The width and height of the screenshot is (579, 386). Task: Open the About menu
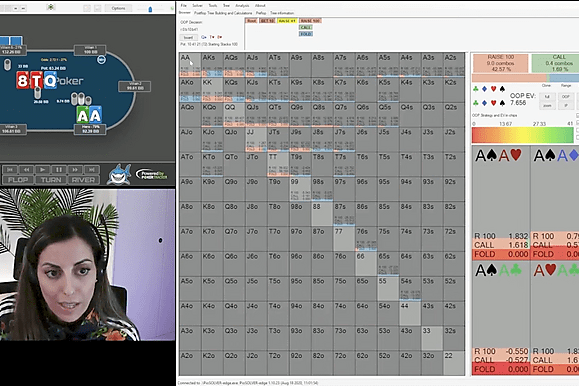tap(260, 6)
